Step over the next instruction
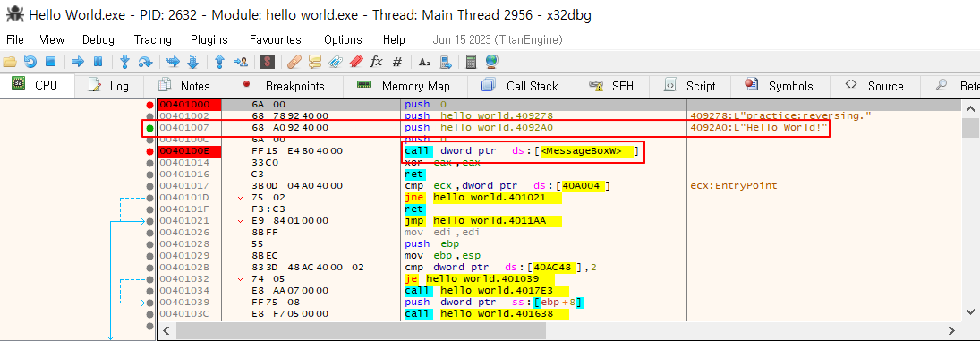Viewport: 980px width, 341px height. tap(145, 62)
